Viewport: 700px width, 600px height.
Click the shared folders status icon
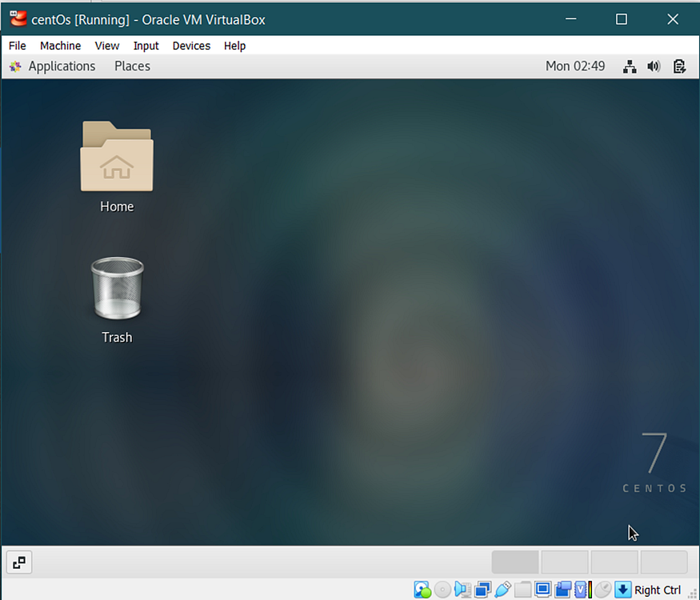click(522, 590)
